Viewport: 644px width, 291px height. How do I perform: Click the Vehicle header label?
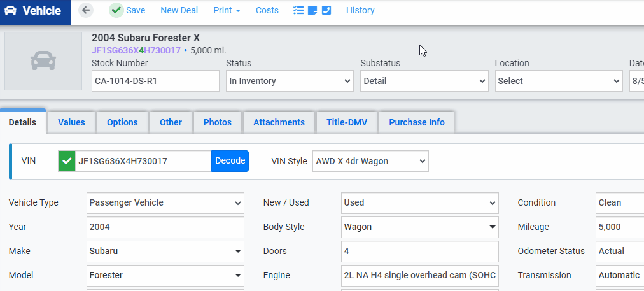click(42, 11)
